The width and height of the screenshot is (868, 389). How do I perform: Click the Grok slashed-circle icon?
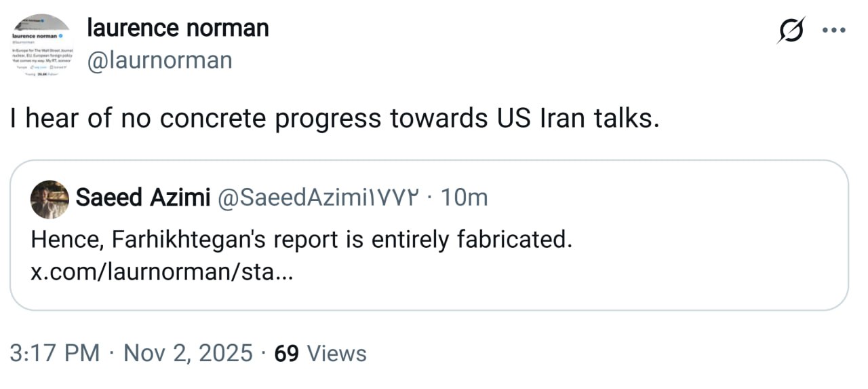(791, 31)
